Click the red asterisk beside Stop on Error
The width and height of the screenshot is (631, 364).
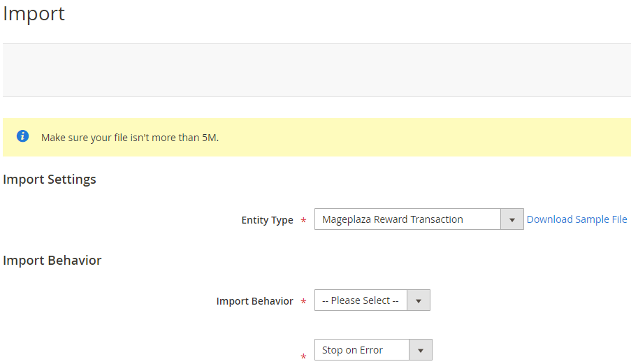(x=303, y=357)
